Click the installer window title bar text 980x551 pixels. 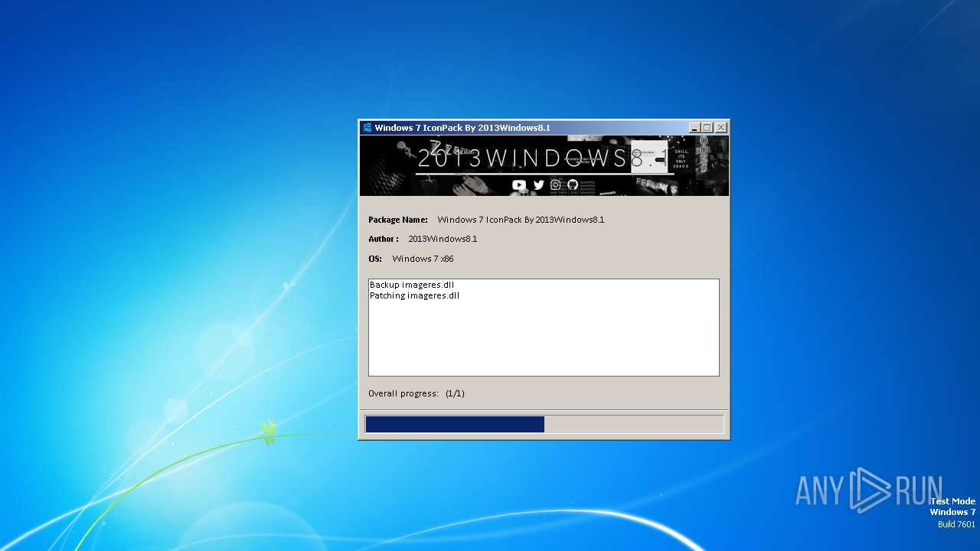click(x=462, y=128)
